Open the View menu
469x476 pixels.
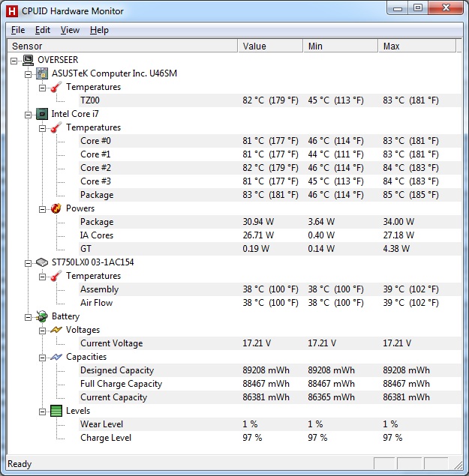(x=70, y=30)
